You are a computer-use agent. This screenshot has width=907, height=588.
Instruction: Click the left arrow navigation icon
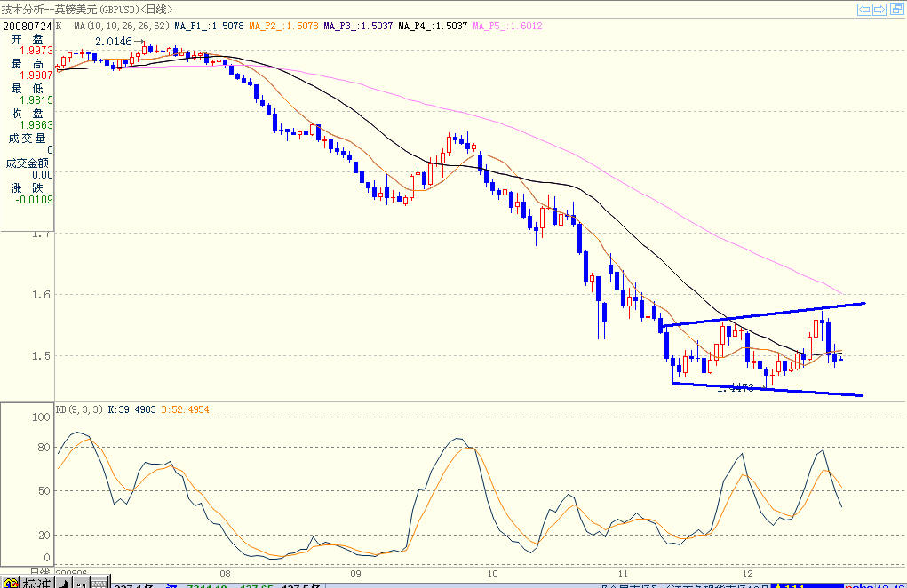[x=864, y=9]
